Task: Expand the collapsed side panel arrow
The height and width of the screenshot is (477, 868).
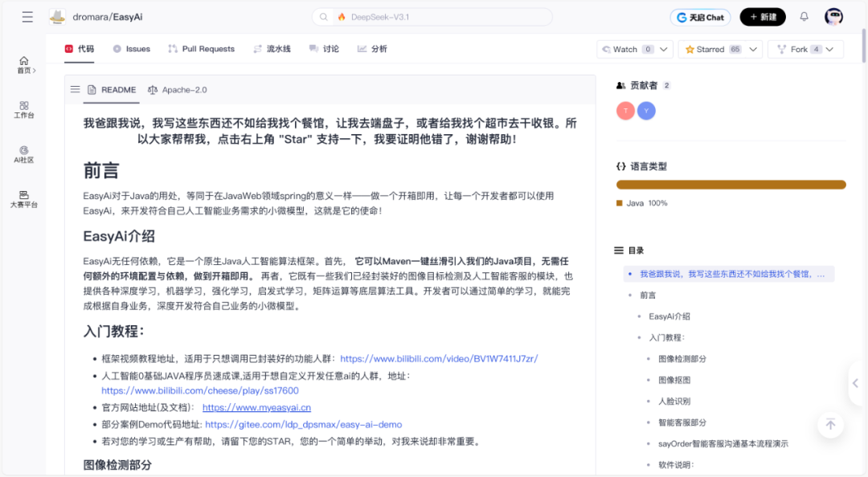Action: (856, 383)
